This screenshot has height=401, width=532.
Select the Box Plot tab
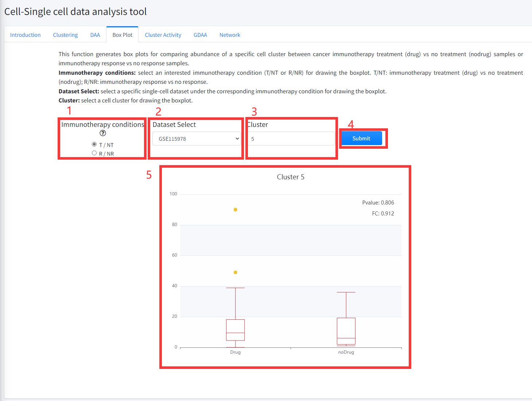pyautogui.click(x=123, y=35)
